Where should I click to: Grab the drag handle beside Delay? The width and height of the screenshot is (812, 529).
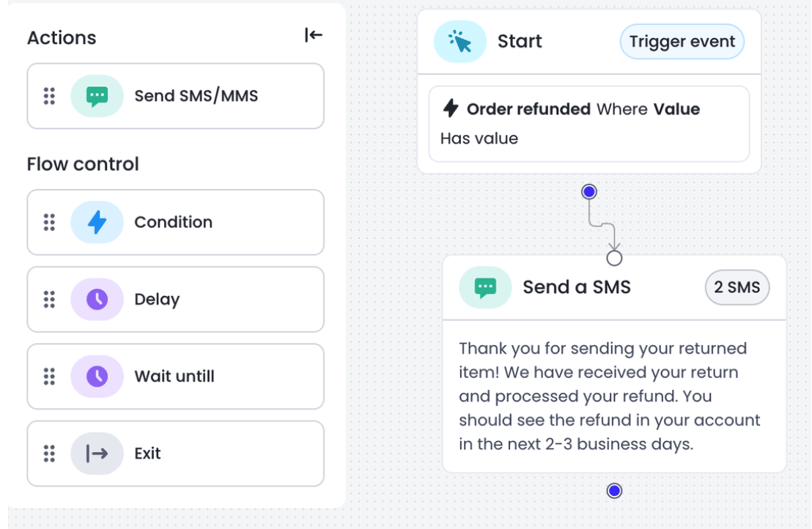coord(49,299)
